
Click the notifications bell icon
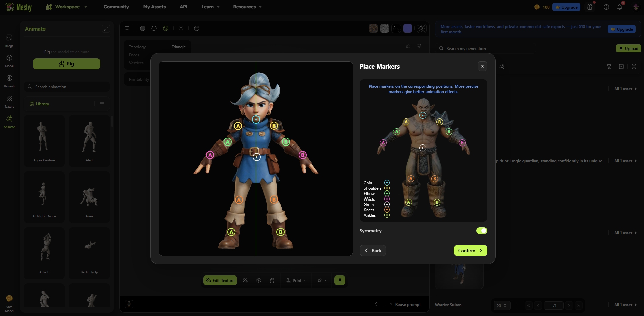(x=619, y=7)
